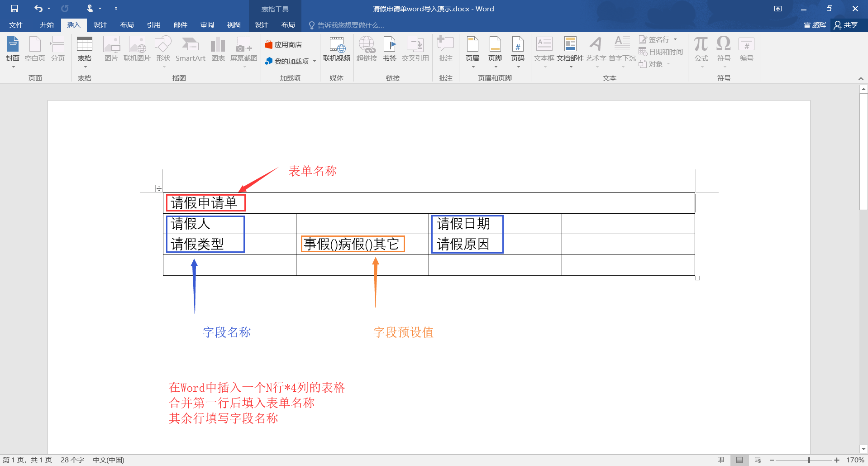
Task: Toggle touch/mouse mode icon
Action: [90, 9]
